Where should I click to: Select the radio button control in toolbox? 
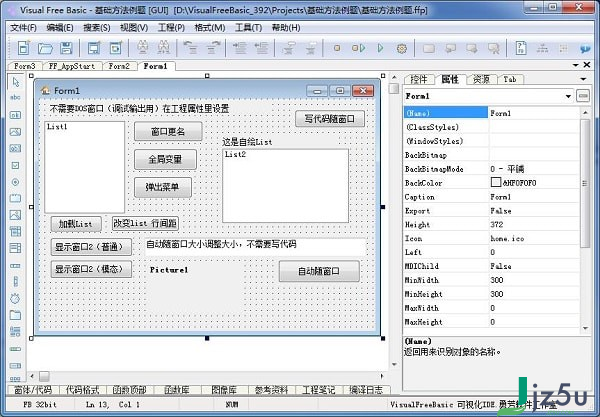coord(15,182)
